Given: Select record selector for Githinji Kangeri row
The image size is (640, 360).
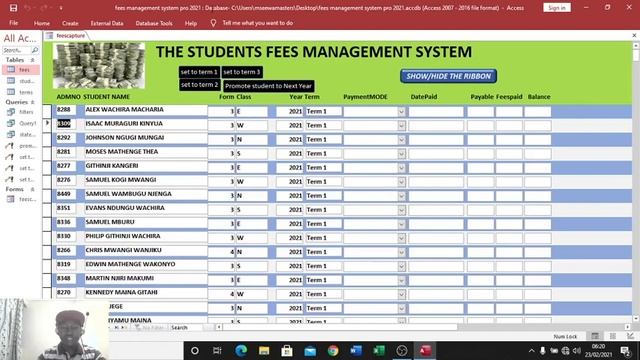Looking at the screenshot, I should point(47,167).
